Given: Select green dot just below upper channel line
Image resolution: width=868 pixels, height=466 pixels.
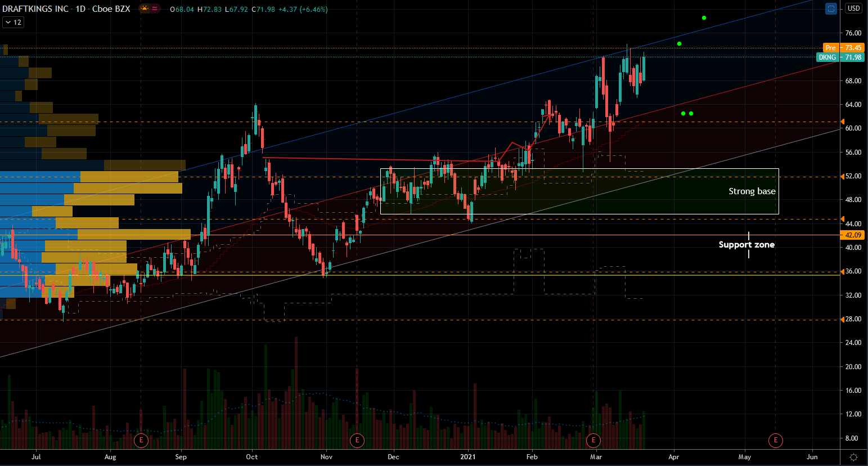Looking at the screenshot, I should 679,43.
